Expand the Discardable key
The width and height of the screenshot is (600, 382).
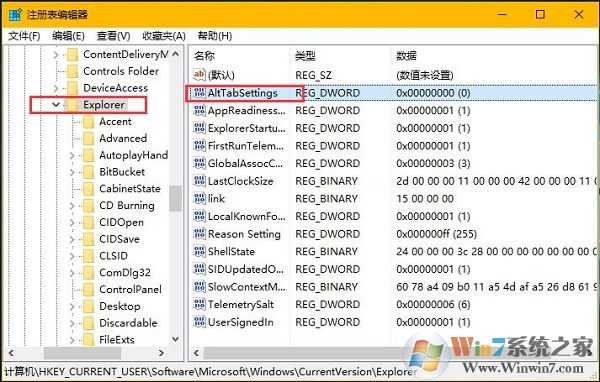(x=72, y=323)
